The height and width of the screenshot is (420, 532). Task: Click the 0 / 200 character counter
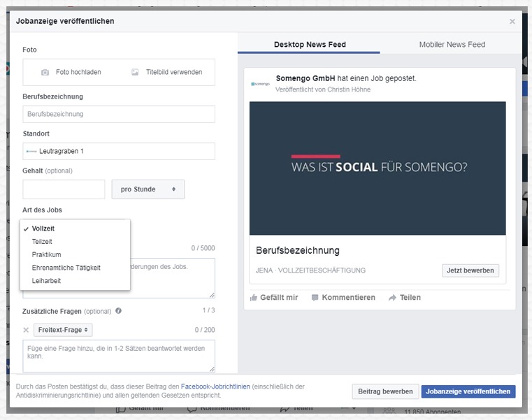tap(205, 330)
